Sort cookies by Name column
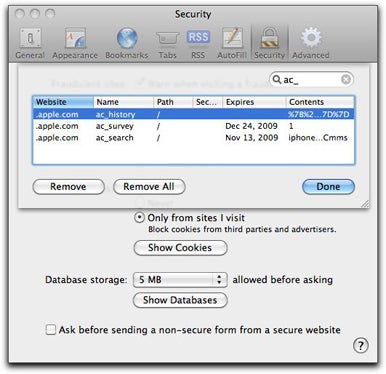The image size is (386, 374). (124, 102)
